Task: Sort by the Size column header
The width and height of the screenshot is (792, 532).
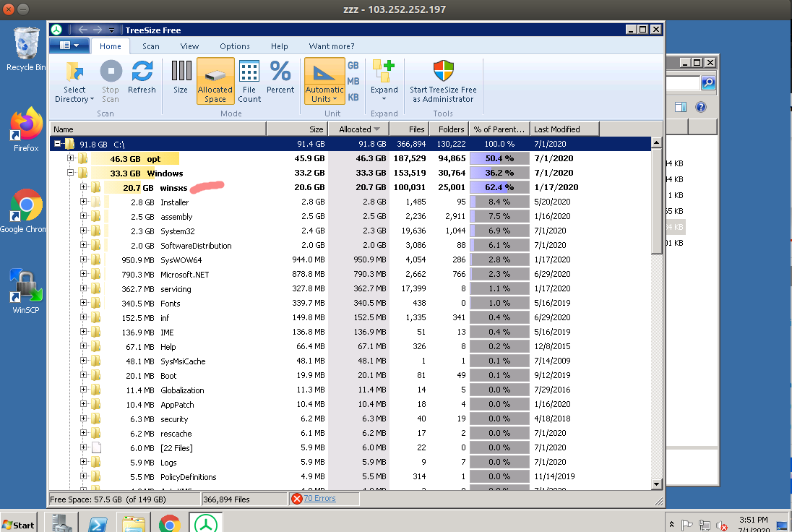Action: (x=297, y=129)
